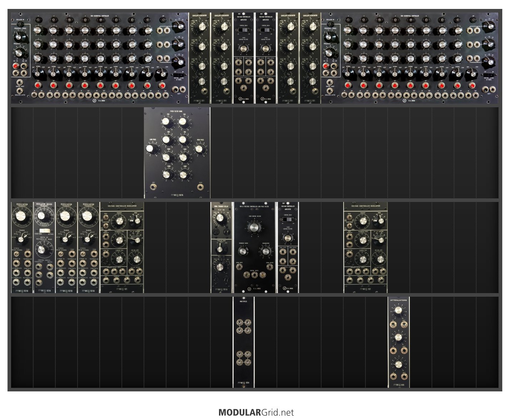Click the filter bank input jack
The width and height of the screenshot is (513, 420).
(154, 186)
